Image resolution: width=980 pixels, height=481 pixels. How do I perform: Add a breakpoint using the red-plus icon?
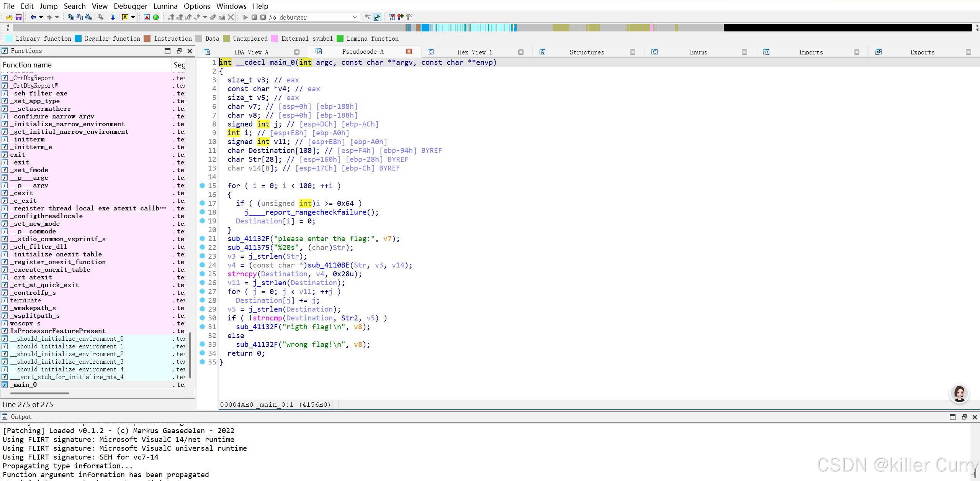400,17
